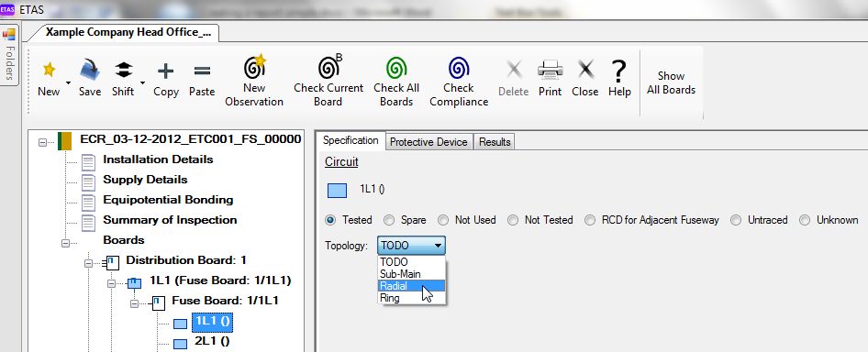The height and width of the screenshot is (352, 868).
Task: Click the Check Compliance blue spiral icon
Action: pyautogui.click(x=459, y=68)
